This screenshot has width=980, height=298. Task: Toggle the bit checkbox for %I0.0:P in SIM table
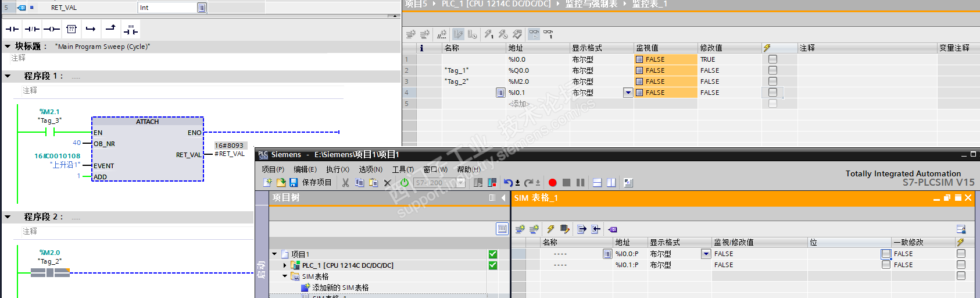pyautogui.click(x=886, y=254)
